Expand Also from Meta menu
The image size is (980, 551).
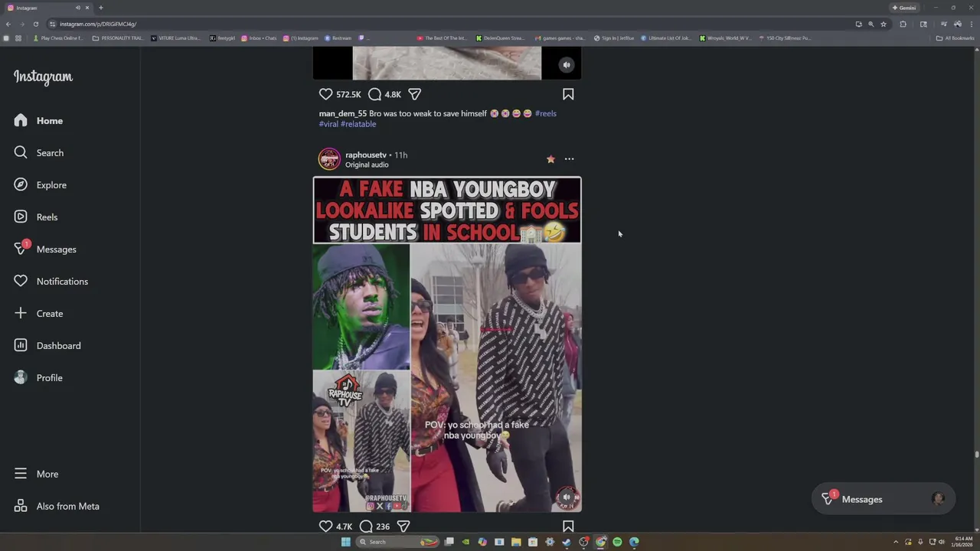[x=57, y=507]
